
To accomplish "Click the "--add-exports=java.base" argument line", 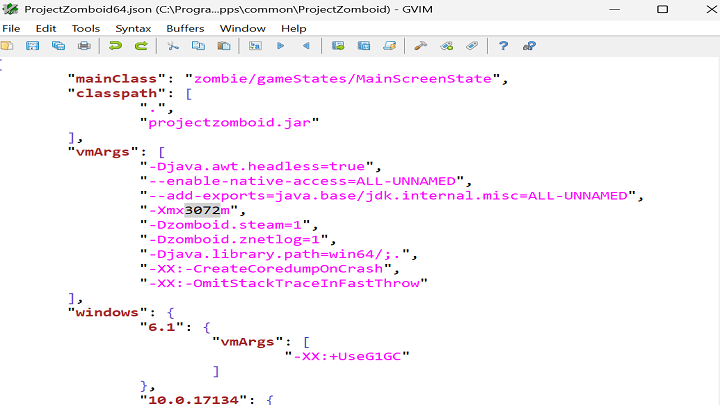I will pyautogui.click(x=388, y=196).
